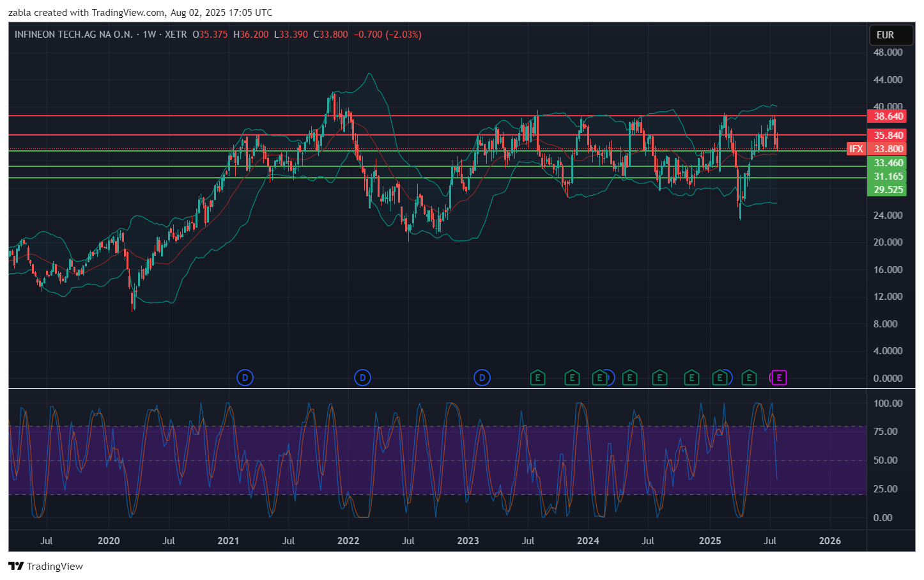Click the 2024 label on the time axis
Image resolution: width=924 pixels, height=580 pixels.
point(588,541)
